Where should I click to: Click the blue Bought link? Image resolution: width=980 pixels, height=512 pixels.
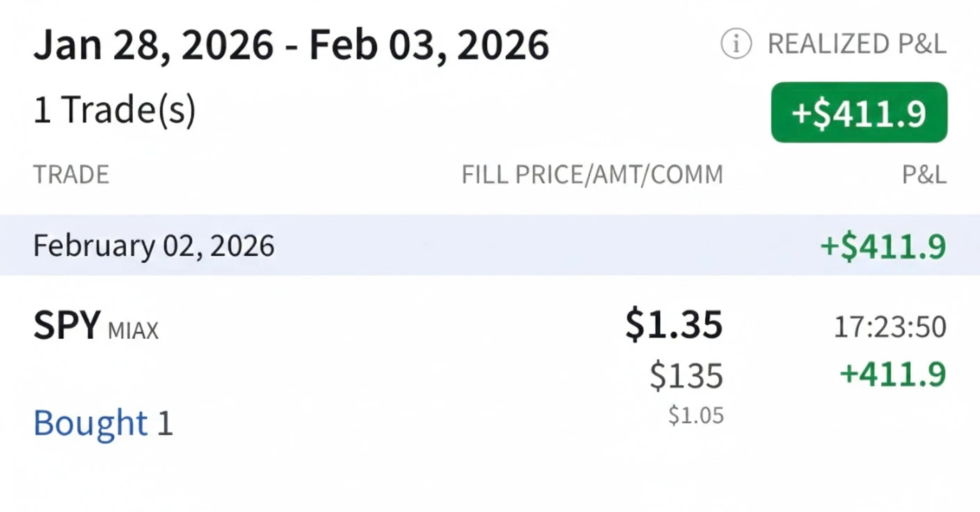(90, 423)
